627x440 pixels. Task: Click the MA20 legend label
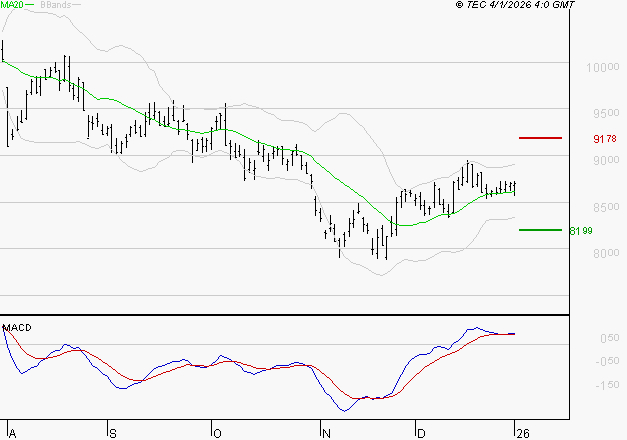(12, 5)
